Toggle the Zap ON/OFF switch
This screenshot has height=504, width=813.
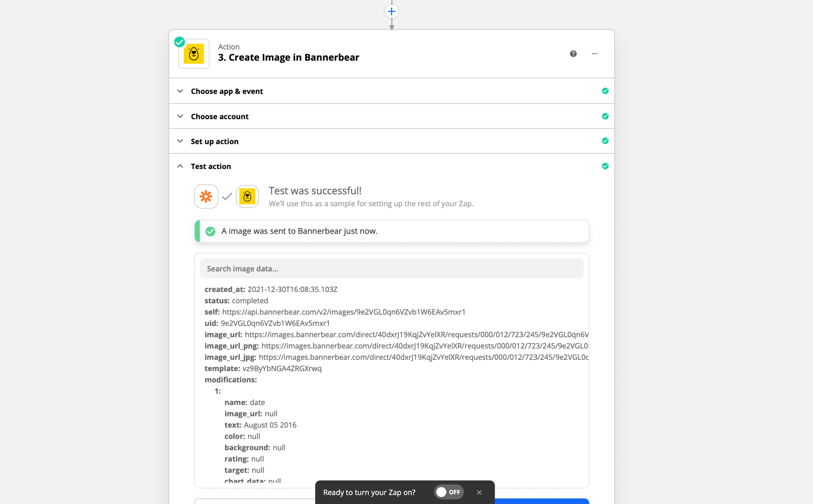(x=448, y=492)
